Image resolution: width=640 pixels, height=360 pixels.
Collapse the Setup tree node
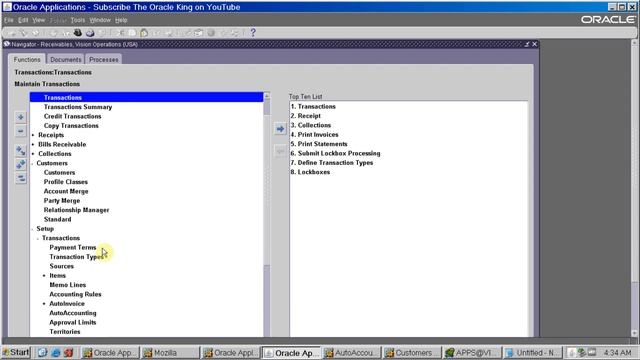coord(33,229)
